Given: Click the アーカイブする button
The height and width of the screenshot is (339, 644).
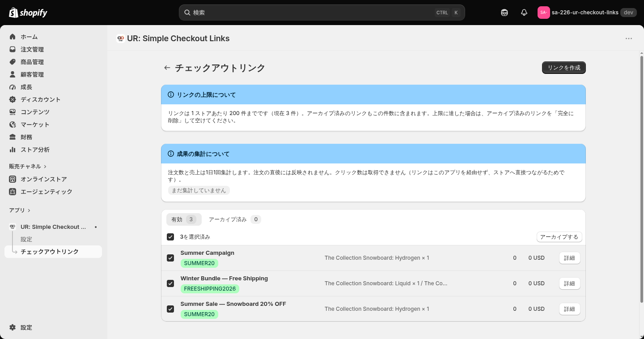Looking at the screenshot, I should pos(559,237).
